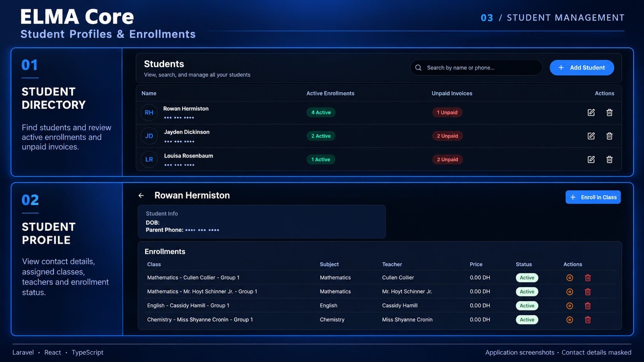Click the 4 Active enrollments badge
Viewport: 644px width, 362px height.
[x=321, y=112]
